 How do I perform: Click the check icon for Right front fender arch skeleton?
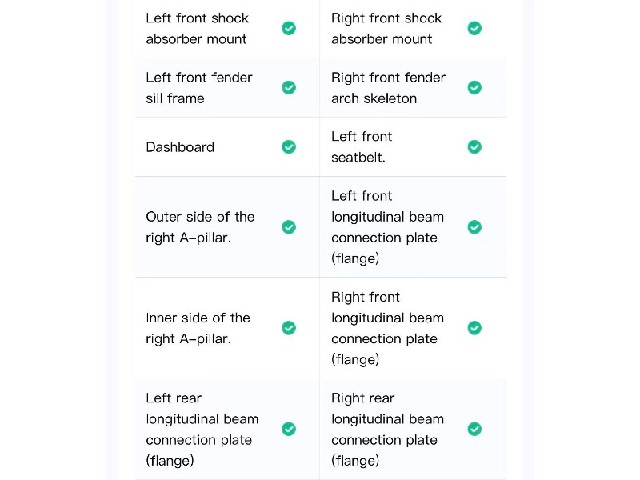point(475,87)
